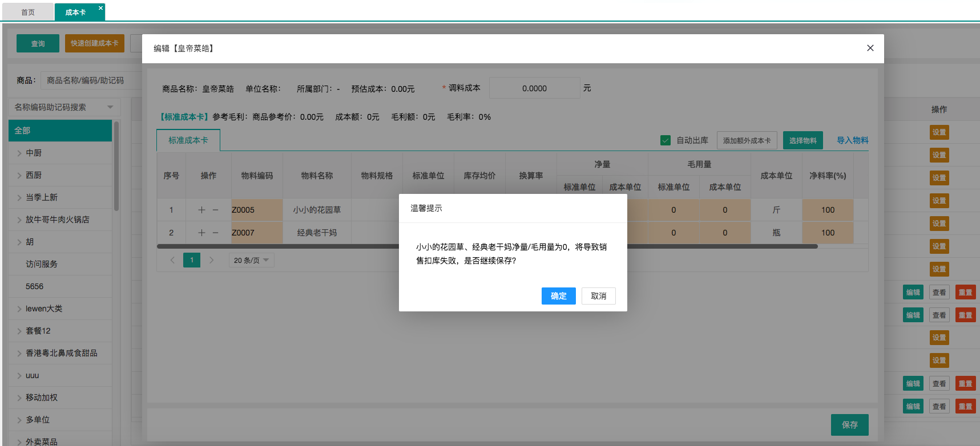Expand the 中厨 category arrow
The image size is (980, 446).
coord(19,153)
